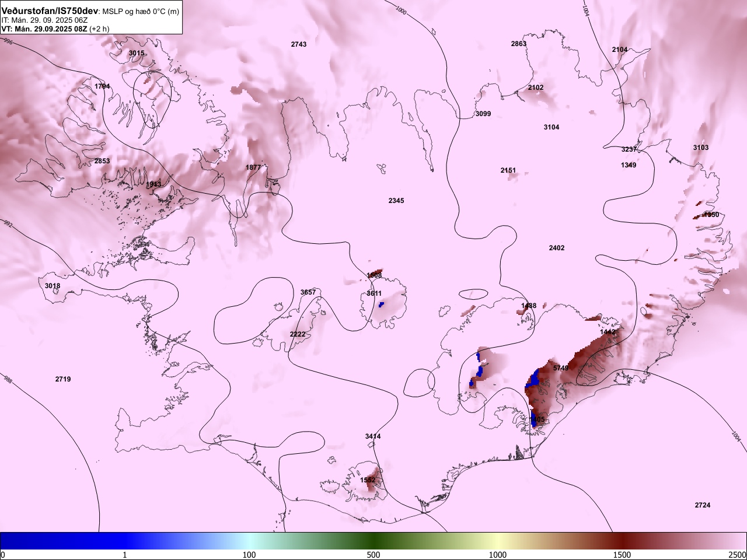Click the map value 2102
Viewport: 747px width, 560px height.
pyautogui.click(x=536, y=87)
